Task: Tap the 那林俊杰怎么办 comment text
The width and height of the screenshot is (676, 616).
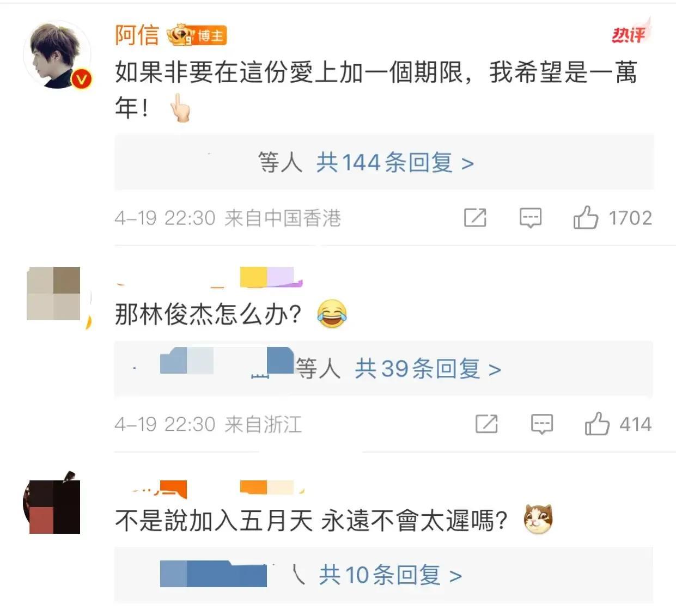Action: coord(208,314)
